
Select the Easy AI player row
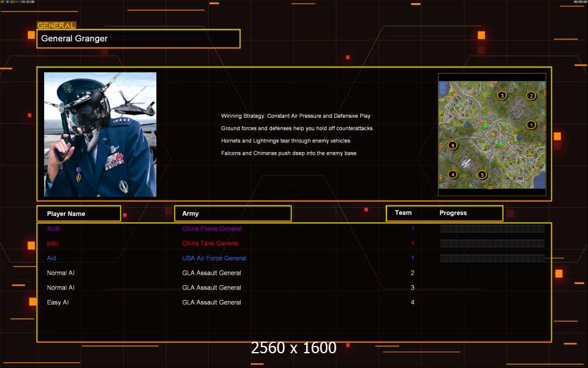click(58, 302)
